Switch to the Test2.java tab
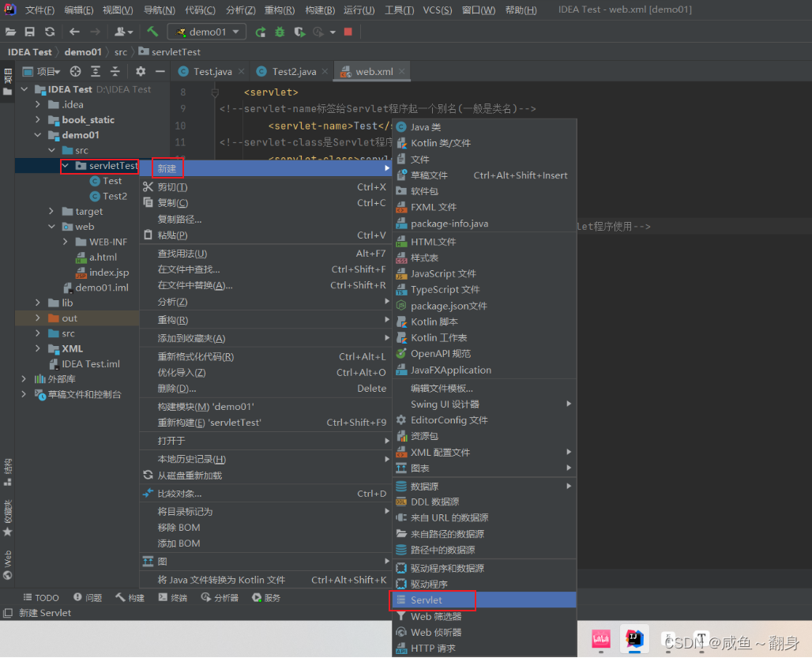The image size is (812, 658). [x=294, y=71]
